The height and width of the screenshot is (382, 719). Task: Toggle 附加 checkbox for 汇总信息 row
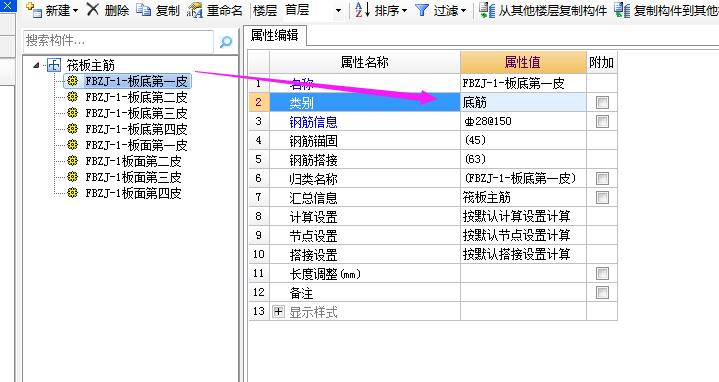coord(602,198)
